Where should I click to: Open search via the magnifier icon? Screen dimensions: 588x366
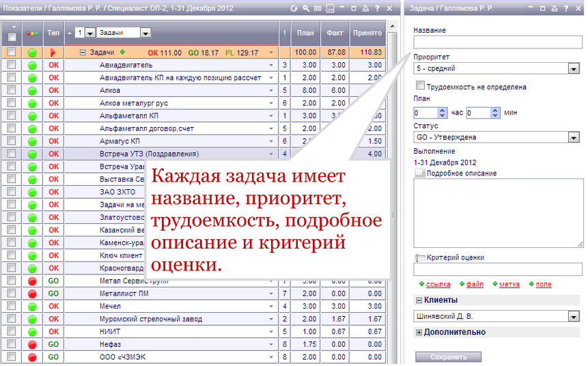click(306, 8)
